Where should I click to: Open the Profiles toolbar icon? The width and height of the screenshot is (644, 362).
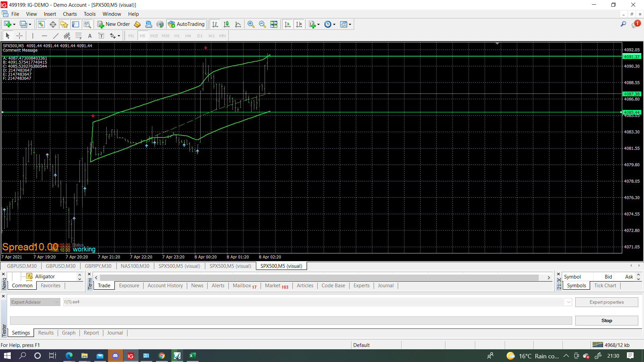[23, 24]
